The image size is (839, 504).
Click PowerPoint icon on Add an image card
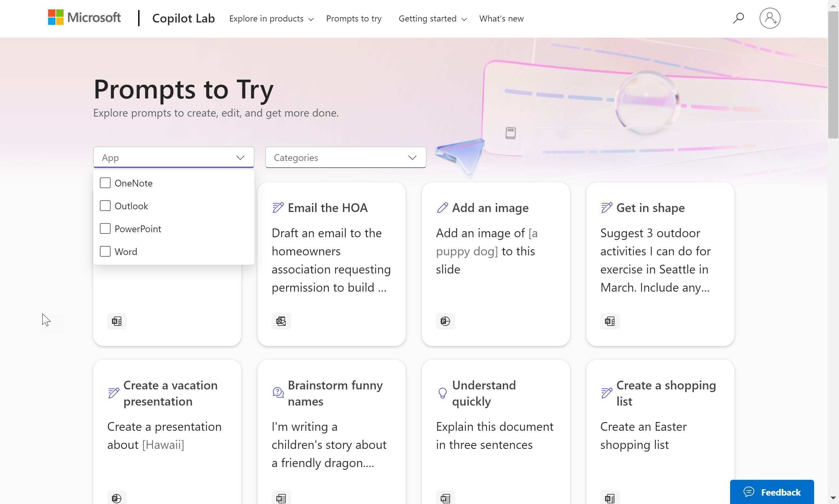click(x=445, y=321)
